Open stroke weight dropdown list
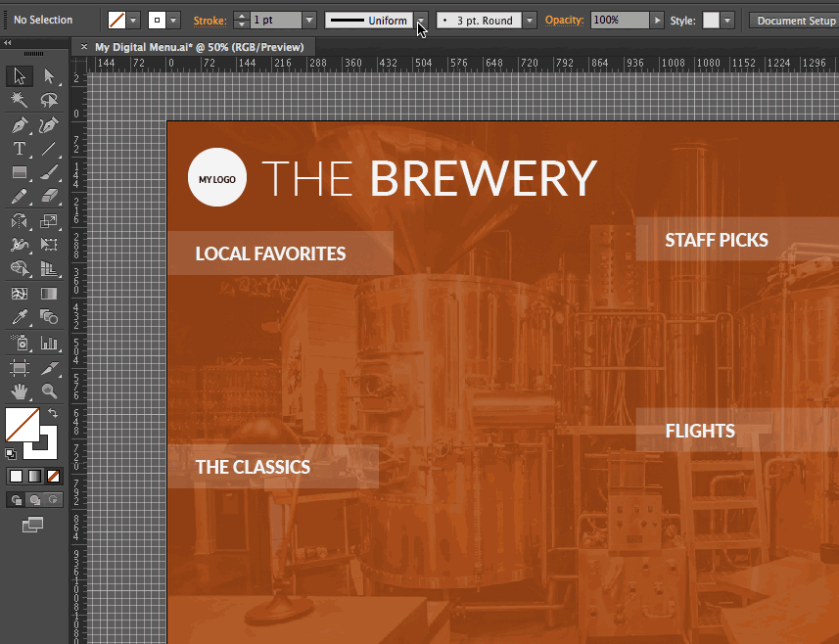 pos(309,21)
